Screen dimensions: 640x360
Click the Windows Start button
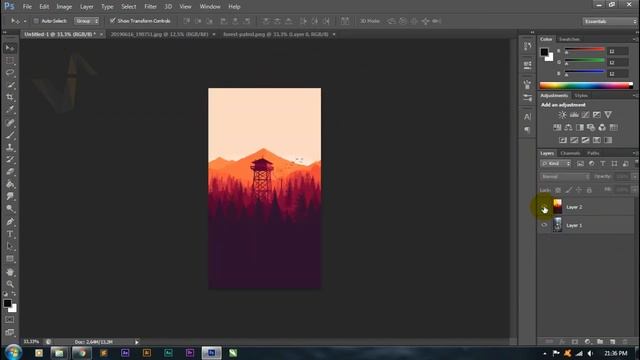pos(13,353)
